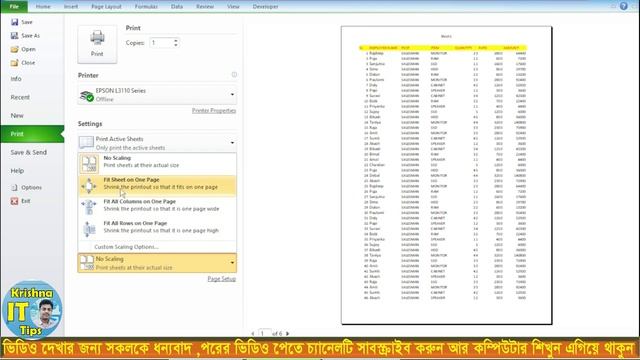Select New in the backstage sidebar
This screenshot has height=360, width=640.
tap(17, 116)
